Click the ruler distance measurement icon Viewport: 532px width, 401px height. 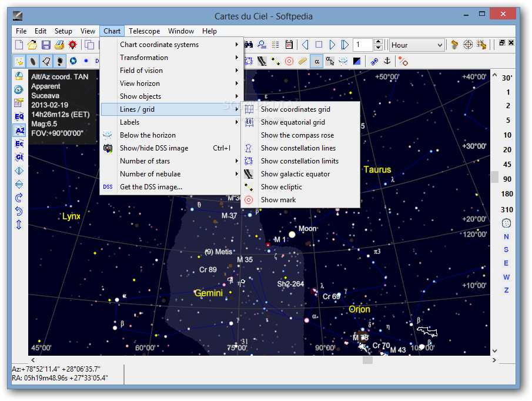[302, 61]
